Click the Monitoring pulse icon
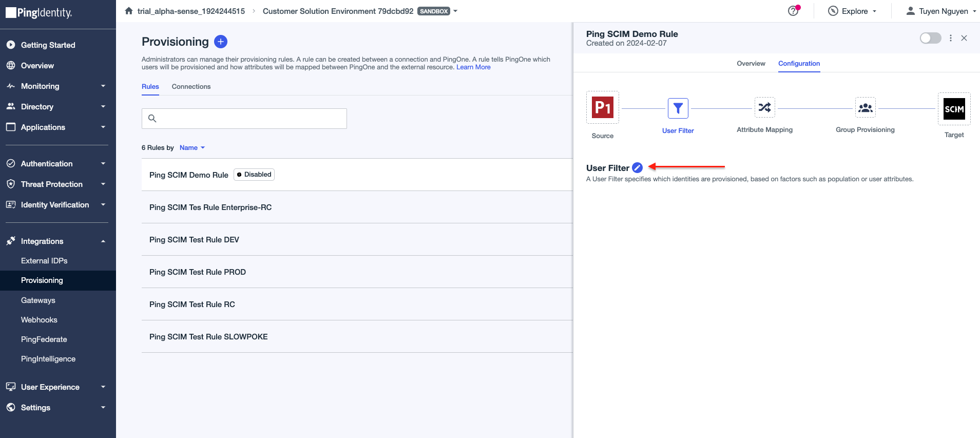This screenshot has width=980, height=438. pyautogui.click(x=11, y=86)
